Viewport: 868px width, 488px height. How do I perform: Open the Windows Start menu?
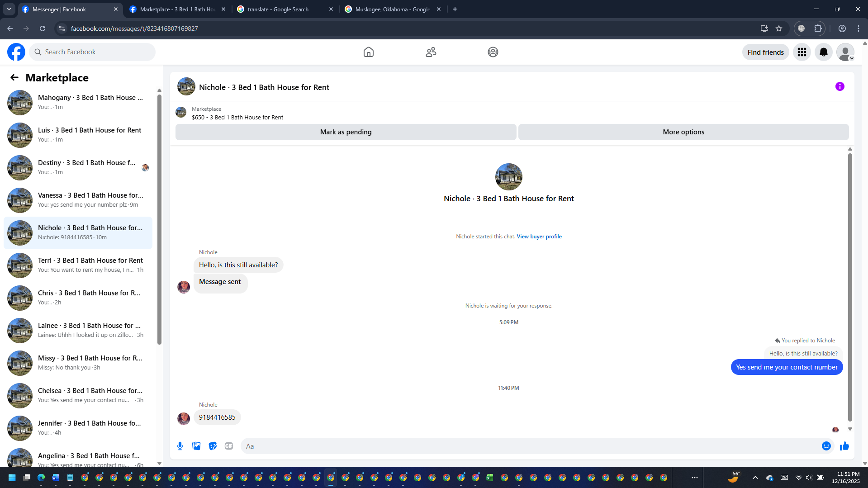point(12,478)
